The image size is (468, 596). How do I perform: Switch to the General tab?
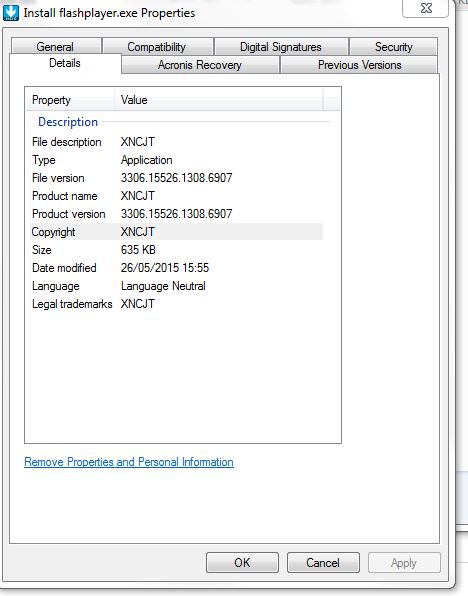point(56,47)
